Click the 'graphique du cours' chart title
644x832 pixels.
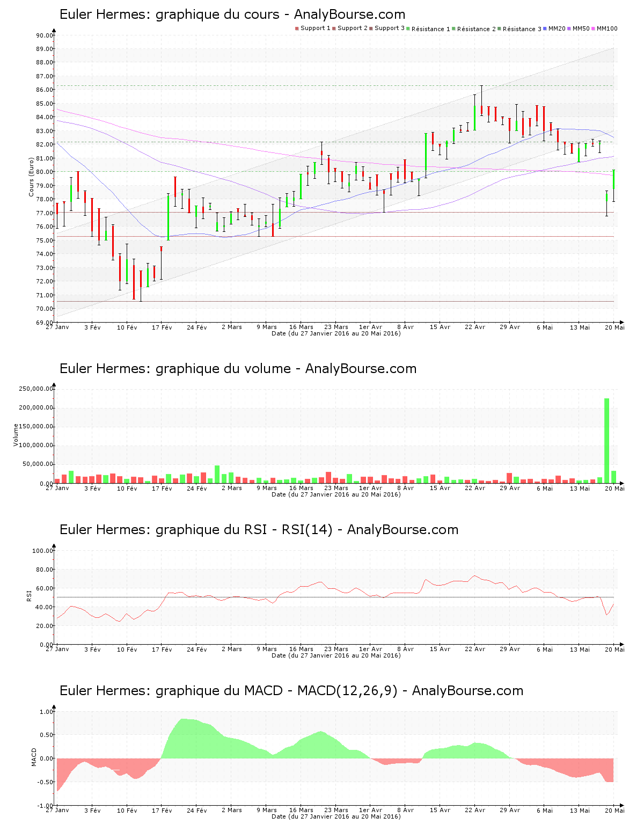coord(232,14)
